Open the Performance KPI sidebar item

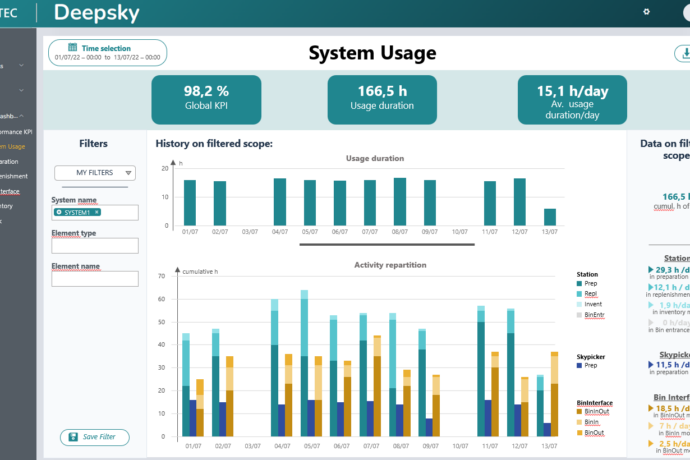pos(16,132)
